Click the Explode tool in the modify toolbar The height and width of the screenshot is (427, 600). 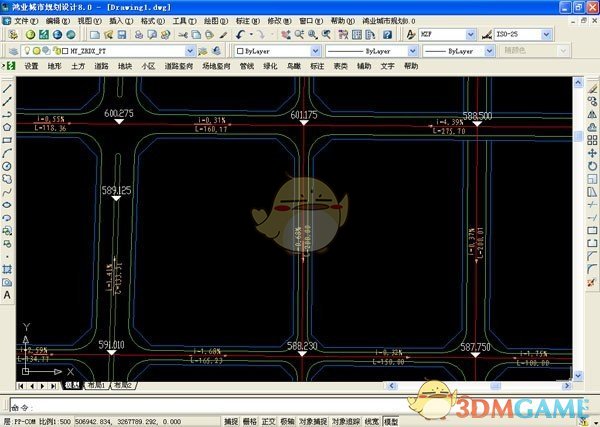(x=592, y=282)
